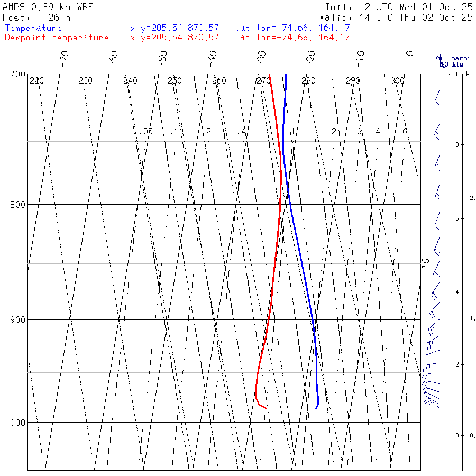Click the blue 'lat,lon=-74.66, 164.17' text

293,28
